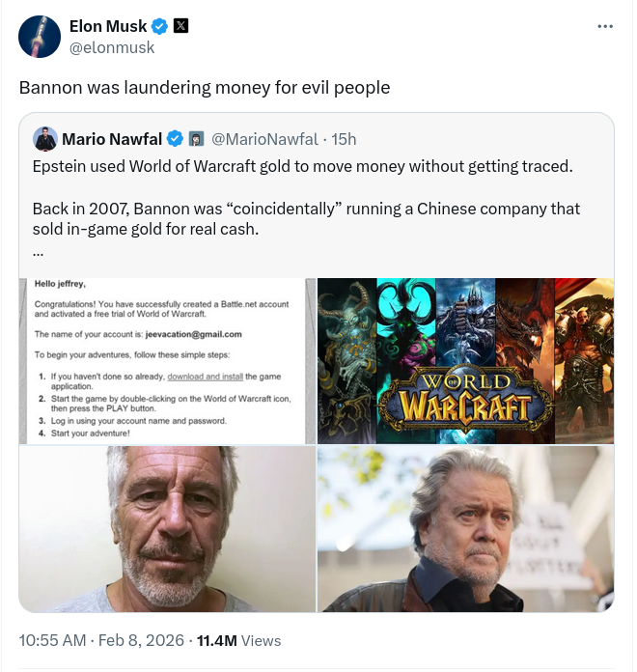Image resolution: width=637 pixels, height=672 pixels.
Task: Click the Mario Nawfal display name
Action: [x=112, y=139]
